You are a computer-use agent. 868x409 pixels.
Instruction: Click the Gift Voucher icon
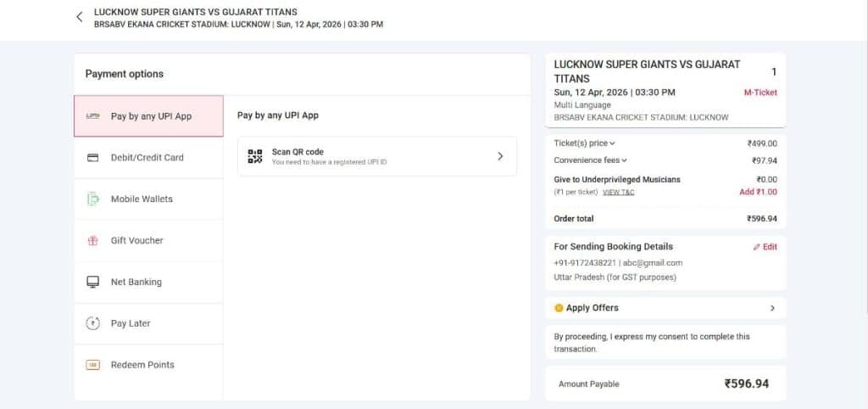pyautogui.click(x=93, y=241)
